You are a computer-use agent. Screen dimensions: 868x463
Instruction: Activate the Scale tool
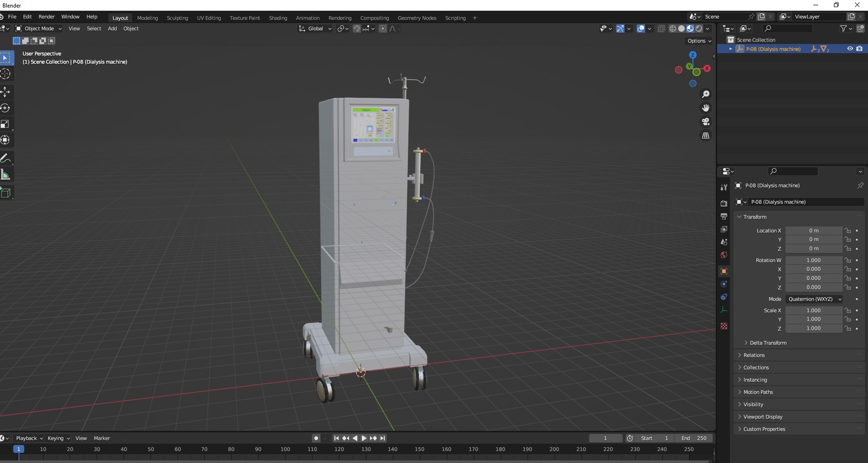5,124
